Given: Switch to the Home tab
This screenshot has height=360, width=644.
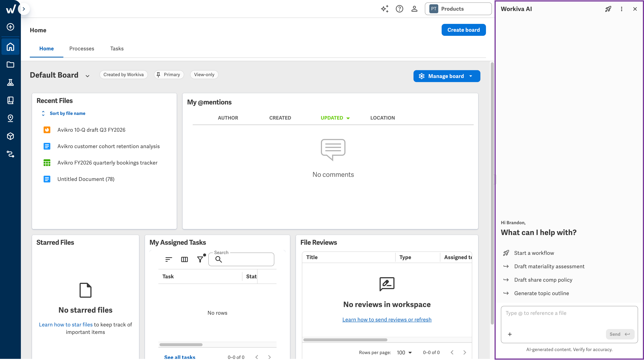Looking at the screenshot, I should (x=47, y=48).
